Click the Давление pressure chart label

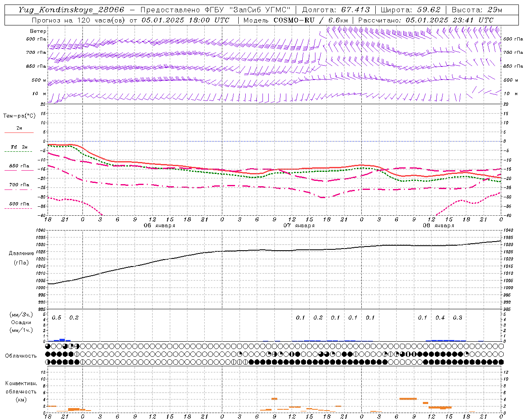click(21, 253)
